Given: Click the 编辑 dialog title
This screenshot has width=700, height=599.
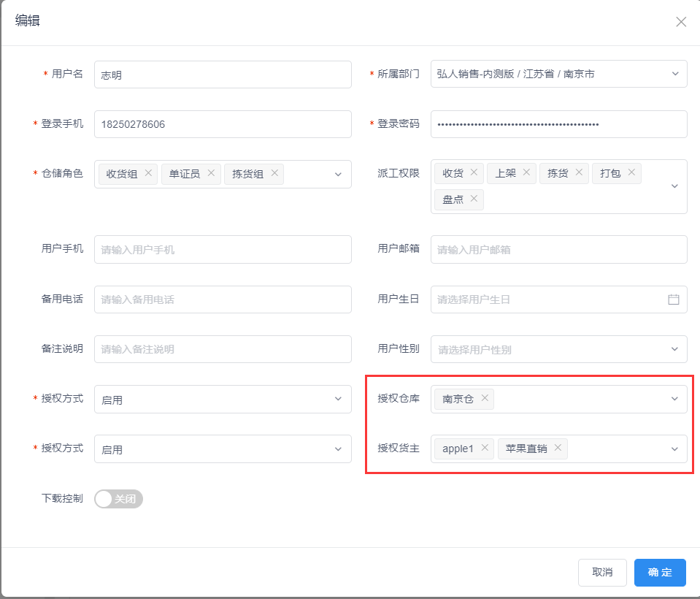Looking at the screenshot, I should (27, 20).
